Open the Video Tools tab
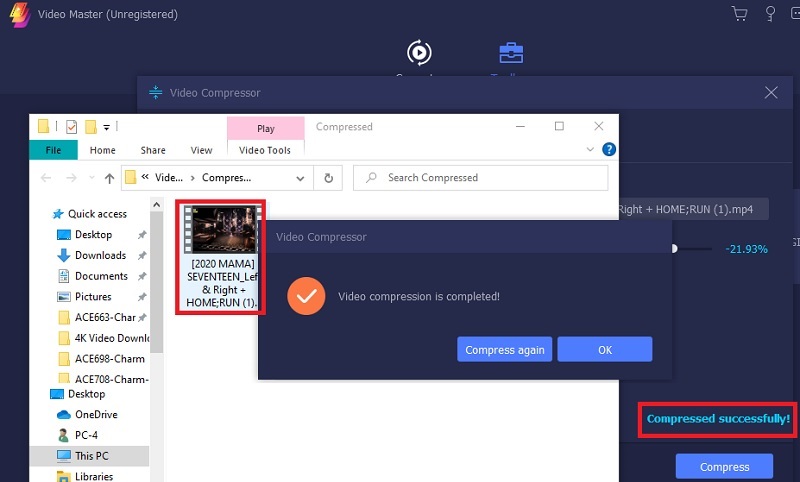This screenshot has height=482, width=800. coord(265,150)
